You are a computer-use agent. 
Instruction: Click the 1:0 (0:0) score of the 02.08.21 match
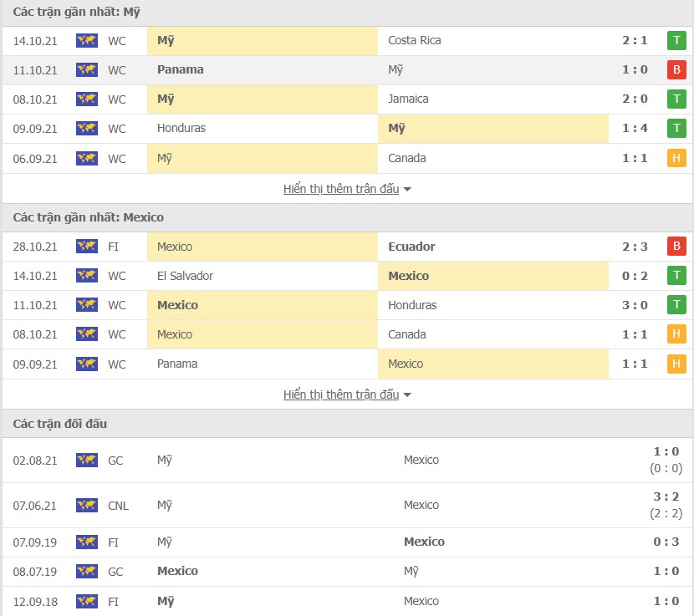tap(666, 460)
